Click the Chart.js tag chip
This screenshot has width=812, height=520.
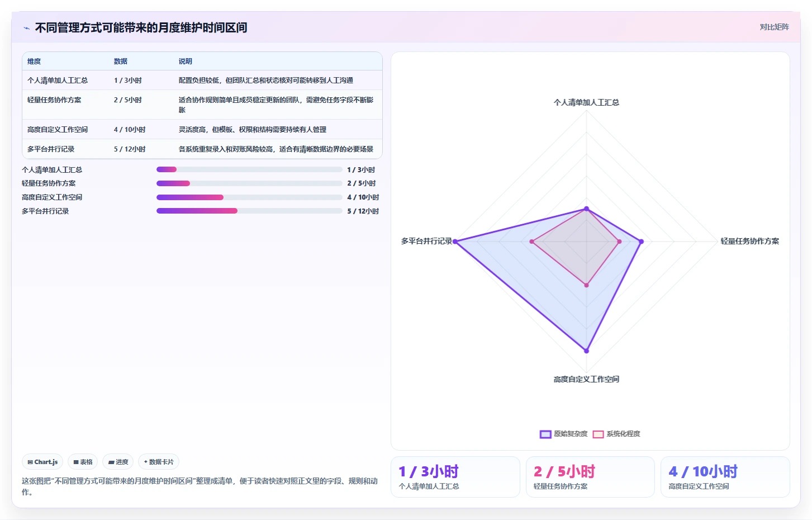point(42,462)
